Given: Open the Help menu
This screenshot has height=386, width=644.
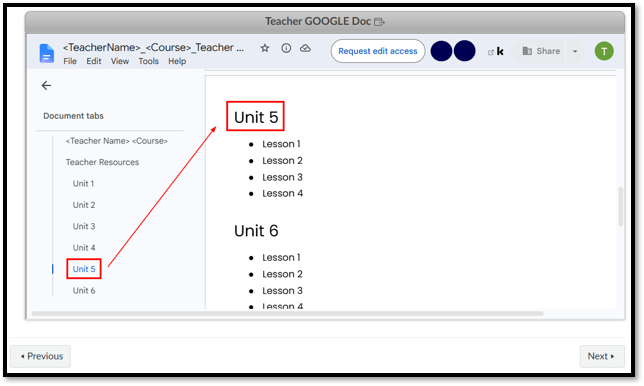Looking at the screenshot, I should [177, 61].
